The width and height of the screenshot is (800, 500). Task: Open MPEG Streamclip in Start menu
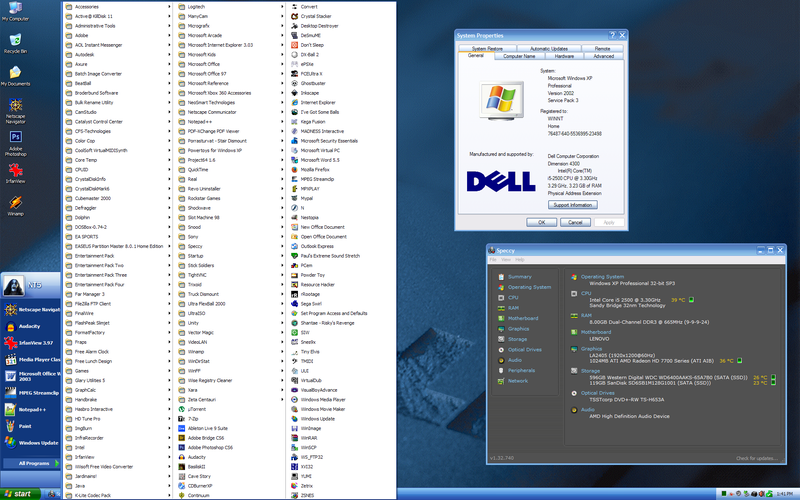[31, 393]
